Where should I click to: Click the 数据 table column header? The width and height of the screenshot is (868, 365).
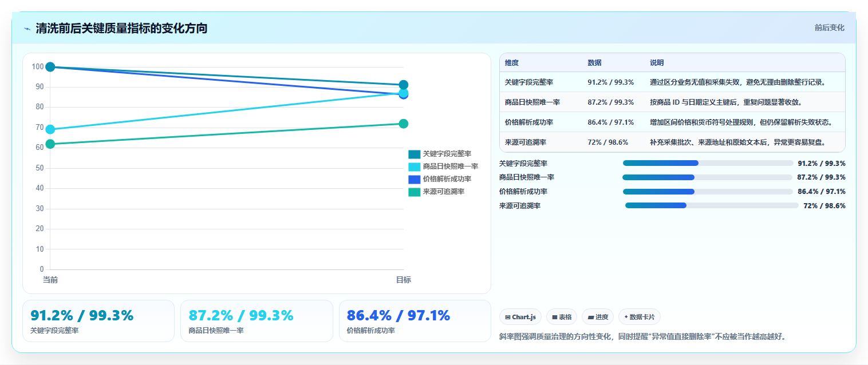614,63
